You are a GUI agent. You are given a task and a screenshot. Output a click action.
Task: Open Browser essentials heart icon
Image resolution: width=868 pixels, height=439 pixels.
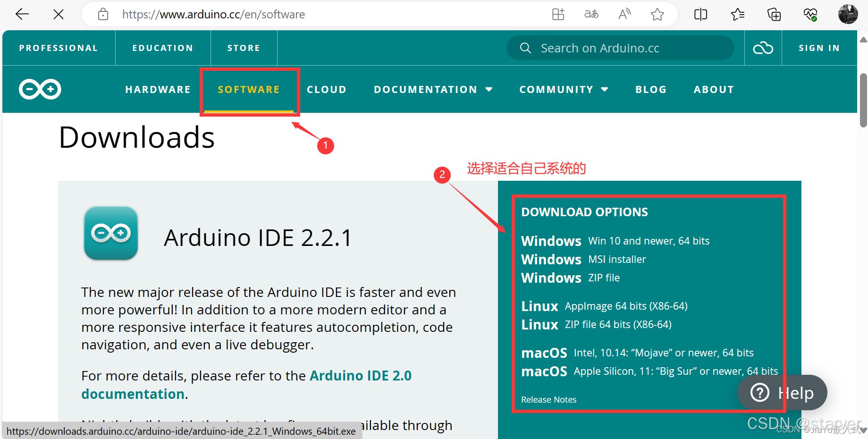tap(810, 15)
